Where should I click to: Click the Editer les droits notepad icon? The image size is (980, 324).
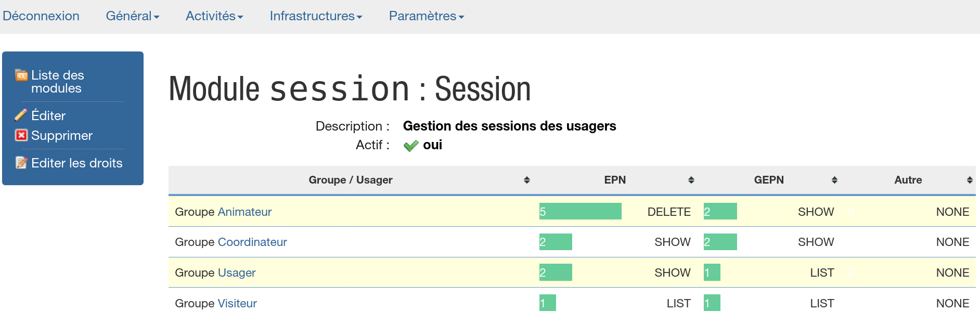[x=21, y=163]
